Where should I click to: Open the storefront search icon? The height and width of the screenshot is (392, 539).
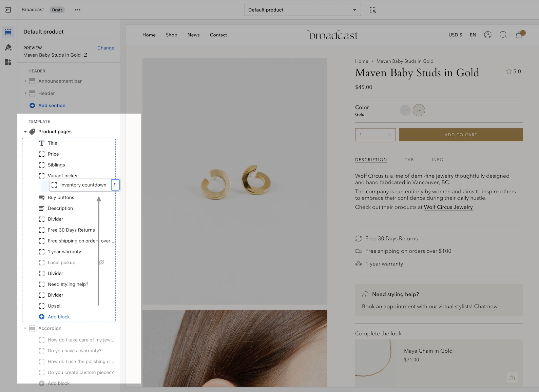tap(503, 35)
